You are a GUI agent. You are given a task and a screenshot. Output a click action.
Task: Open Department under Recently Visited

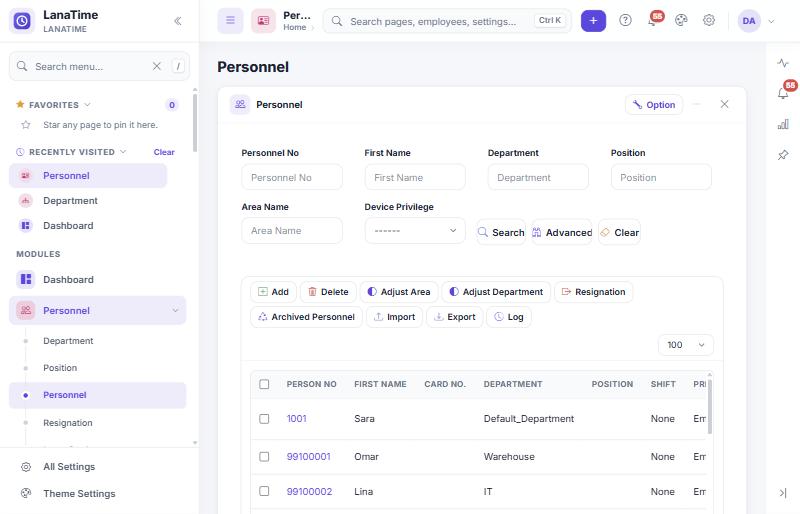88,201
